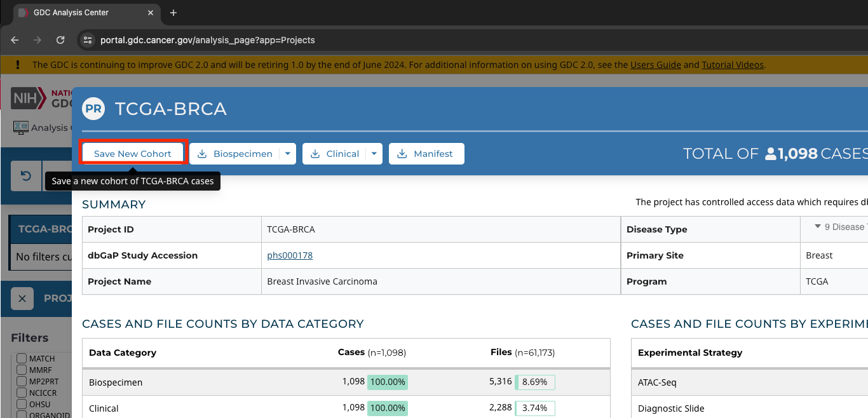Click the PR project icon beside TCGA-BRCA
This screenshot has height=418, width=868.
coord(93,109)
